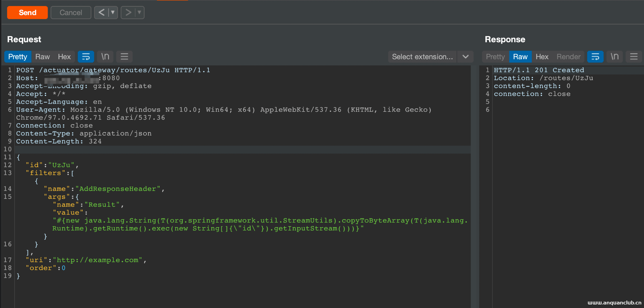Viewport: 644px width, 308px height.
Task: Go back to previous request with left arrow
Action: 102,12
